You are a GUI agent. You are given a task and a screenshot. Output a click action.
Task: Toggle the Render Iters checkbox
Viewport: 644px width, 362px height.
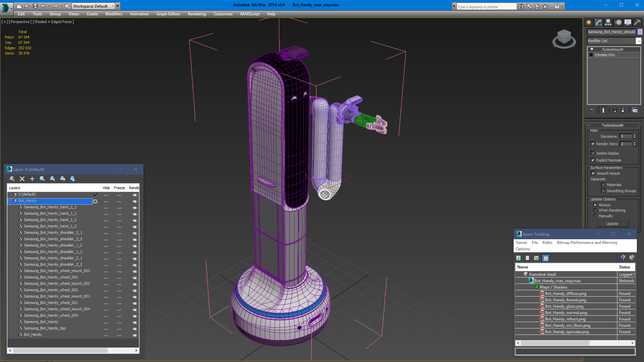[x=593, y=144]
